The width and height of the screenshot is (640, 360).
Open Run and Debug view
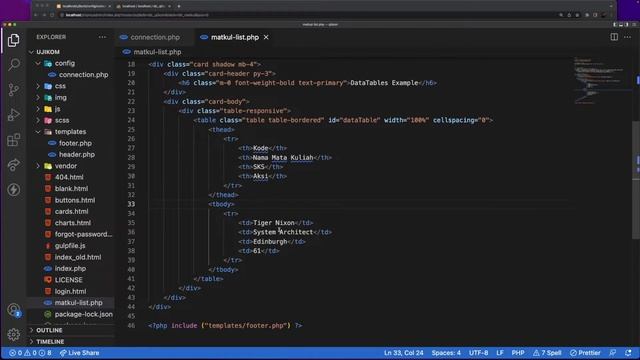13,115
